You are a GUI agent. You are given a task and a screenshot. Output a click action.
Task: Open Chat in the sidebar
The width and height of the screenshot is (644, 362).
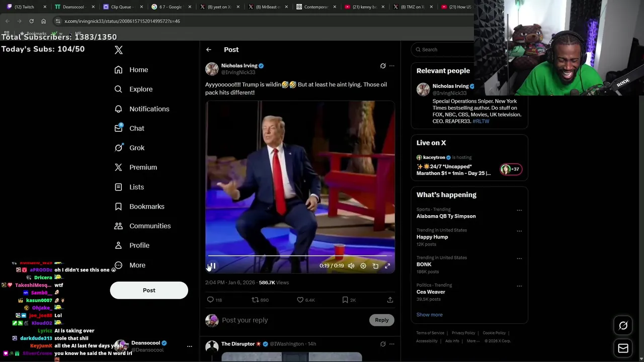click(129, 128)
